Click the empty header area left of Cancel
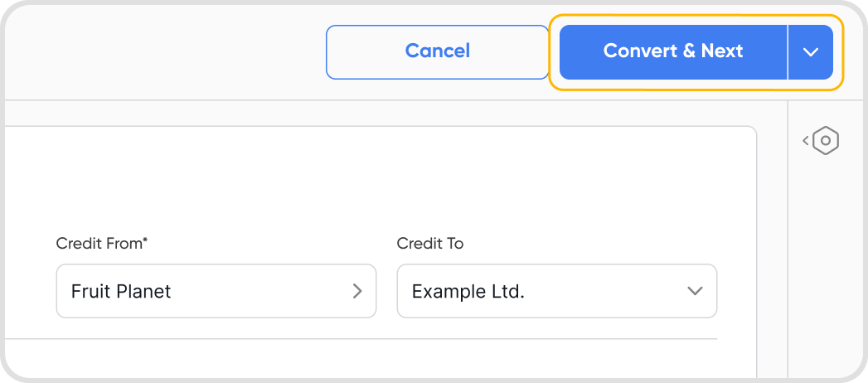 (x=166, y=51)
